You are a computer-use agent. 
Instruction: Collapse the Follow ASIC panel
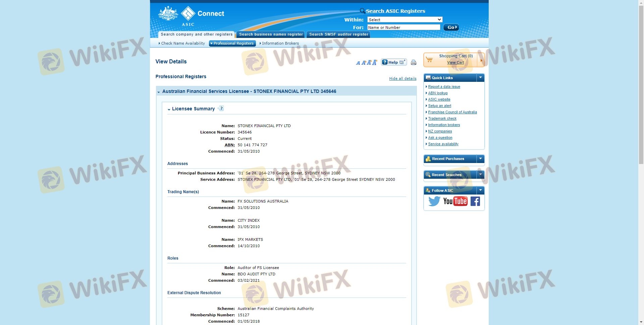(480, 190)
